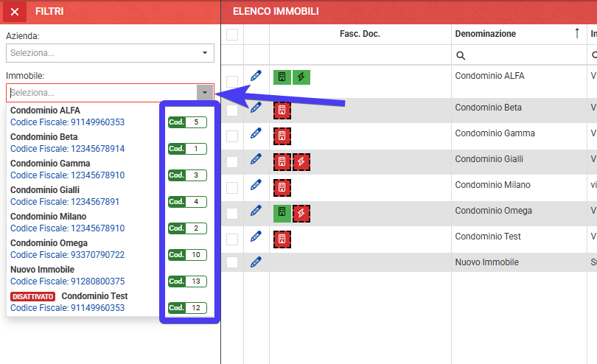Open red building document icon for Condominio Gamma
The width and height of the screenshot is (597, 364).
point(282,136)
